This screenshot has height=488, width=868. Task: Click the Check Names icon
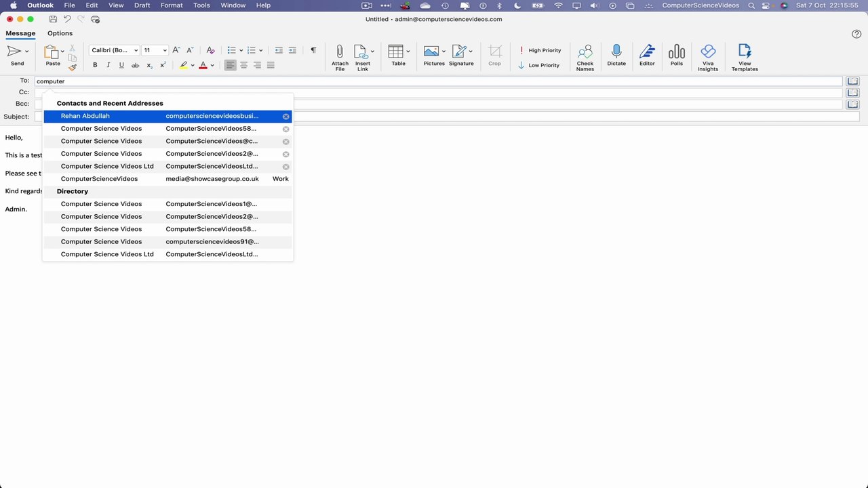click(585, 52)
